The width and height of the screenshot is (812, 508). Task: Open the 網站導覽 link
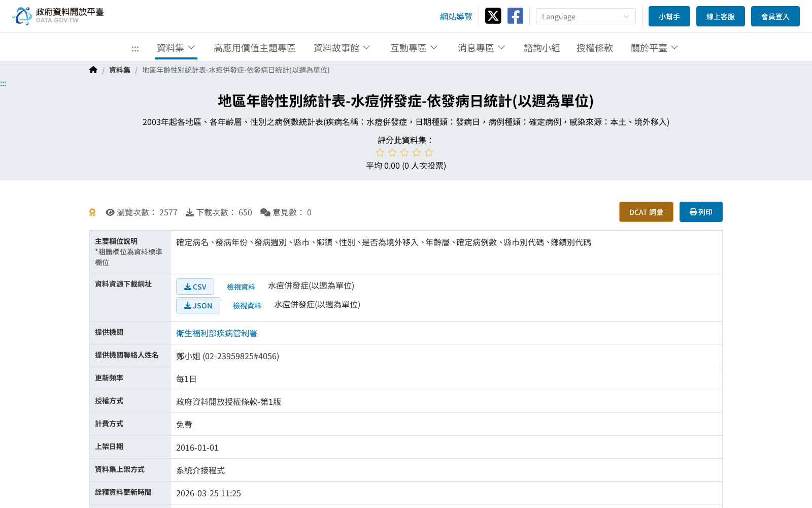click(456, 17)
